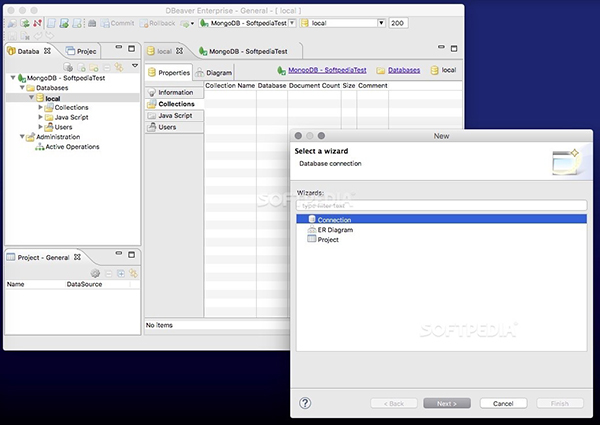
Task: Expand the Users tree node
Action: pyautogui.click(x=40, y=127)
